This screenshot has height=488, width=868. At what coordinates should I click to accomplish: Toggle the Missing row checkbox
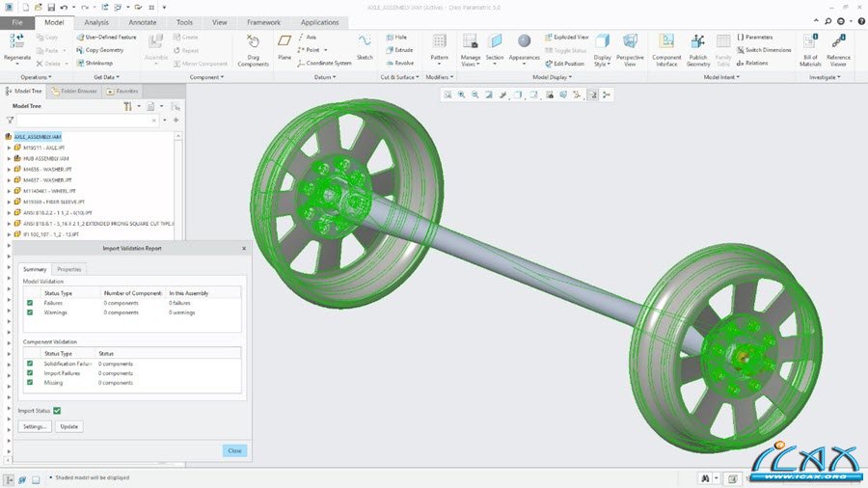point(30,383)
